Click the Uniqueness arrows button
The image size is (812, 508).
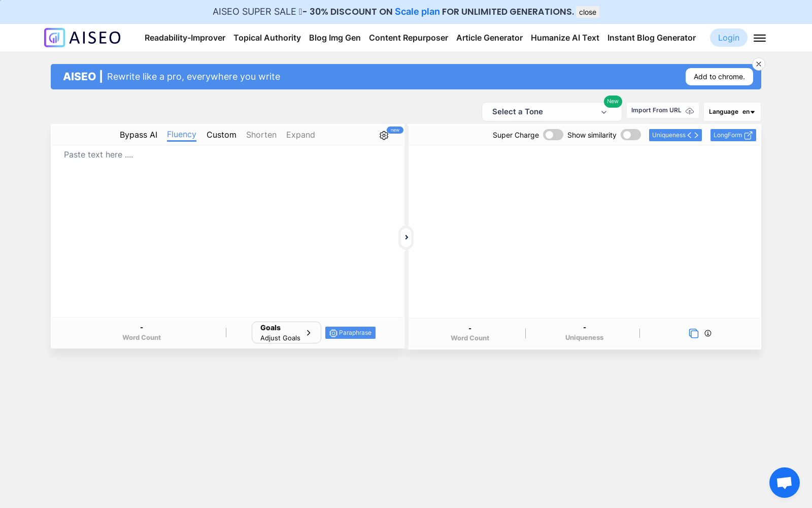point(675,135)
